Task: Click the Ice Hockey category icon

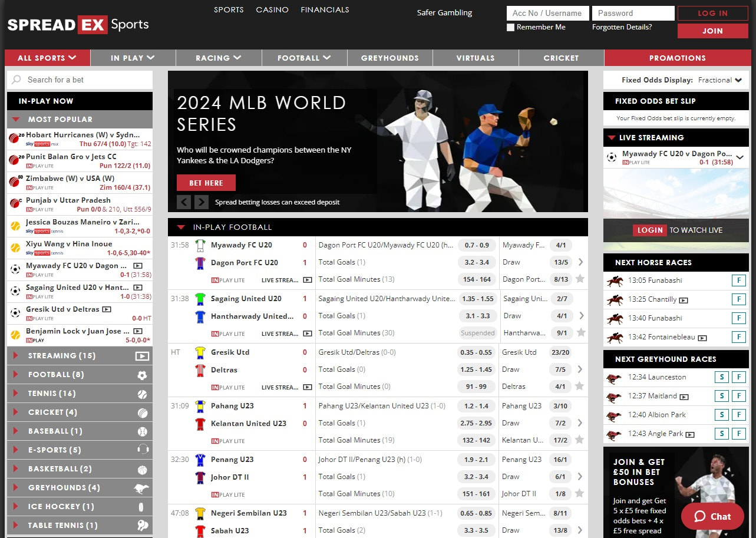Action: [x=141, y=507]
